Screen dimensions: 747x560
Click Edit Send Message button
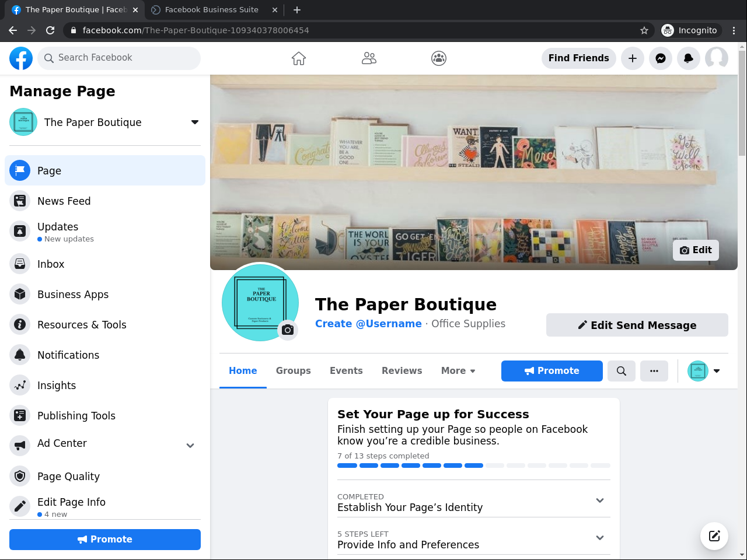click(637, 325)
